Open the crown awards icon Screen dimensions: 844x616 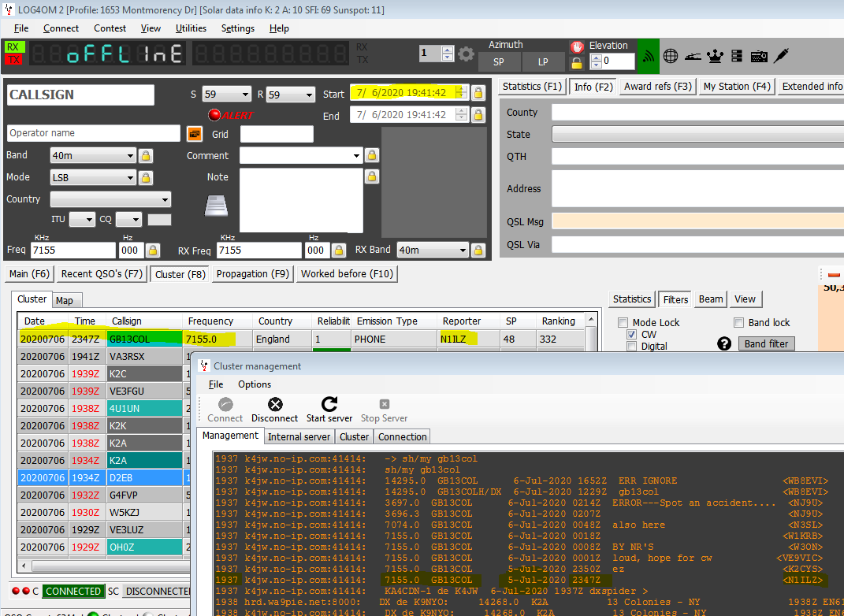[715, 55]
